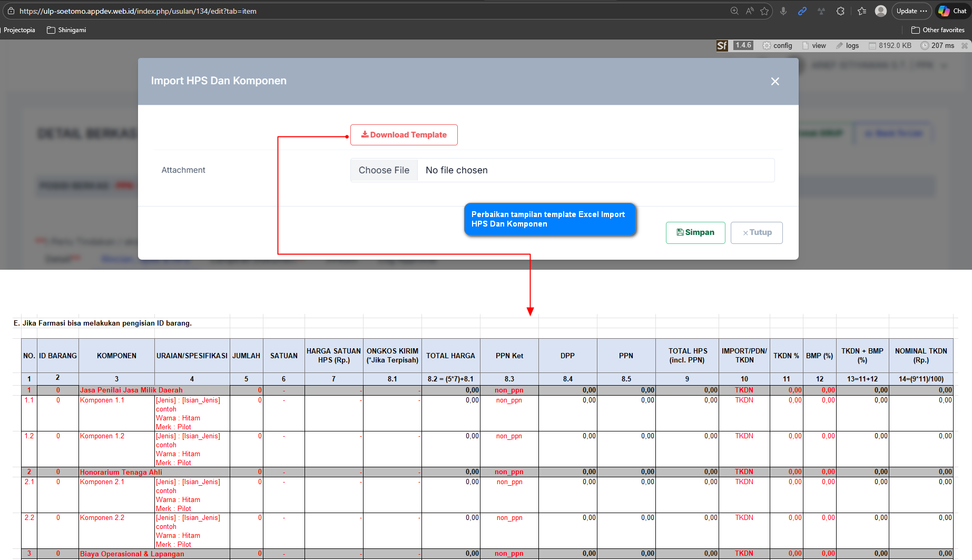
Task: Click Choose File for Attachment
Action: (x=384, y=170)
